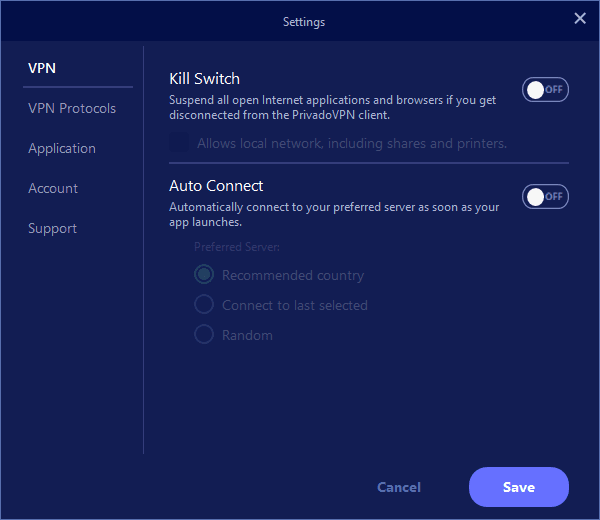This screenshot has height=520, width=600.
Task: Go to the Application settings tab
Action: [x=62, y=148]
